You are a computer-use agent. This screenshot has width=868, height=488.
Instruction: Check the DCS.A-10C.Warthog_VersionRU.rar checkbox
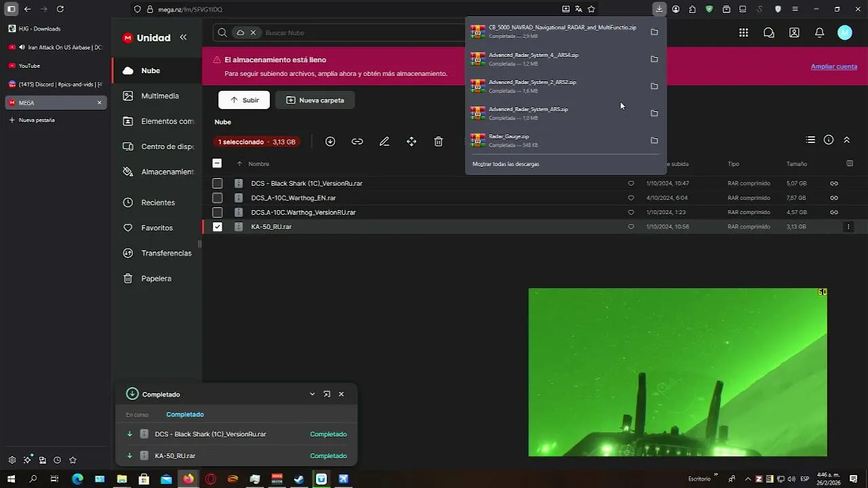217,212
